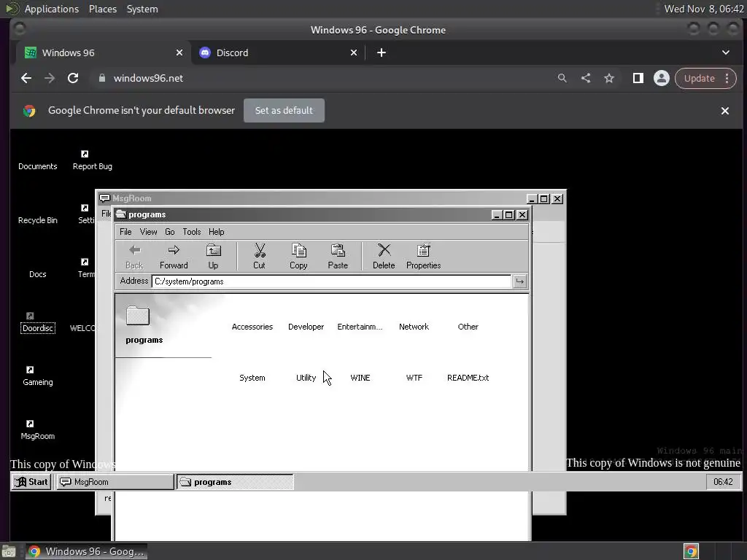Image resolution: width=747 pixels, height=560 pixels.
Task: Click the Copy icon in toolbar
Action: [298, 256]
